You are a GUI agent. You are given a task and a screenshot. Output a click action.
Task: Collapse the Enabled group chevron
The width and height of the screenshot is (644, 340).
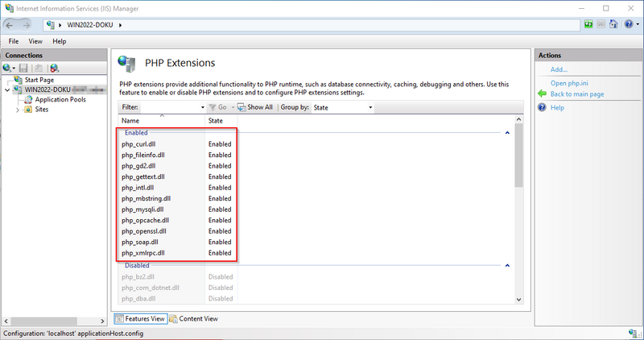point(507,133)
